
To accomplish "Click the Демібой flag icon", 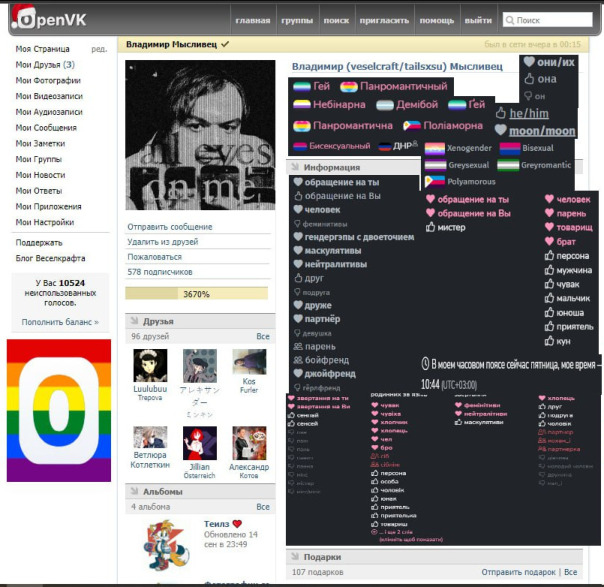I will click(385, 105).
